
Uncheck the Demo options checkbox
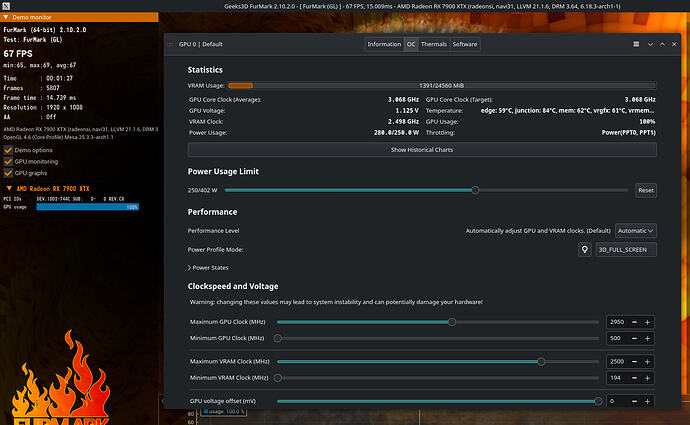[8, 148]
